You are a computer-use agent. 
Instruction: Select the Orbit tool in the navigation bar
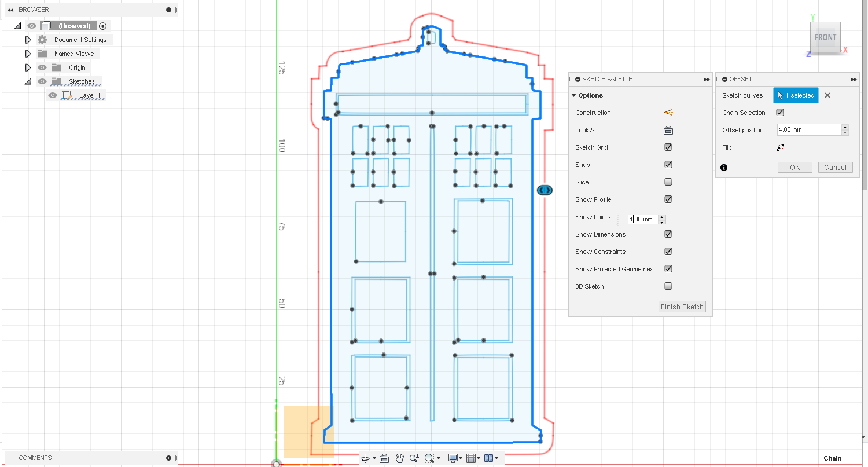pos(366,458)
